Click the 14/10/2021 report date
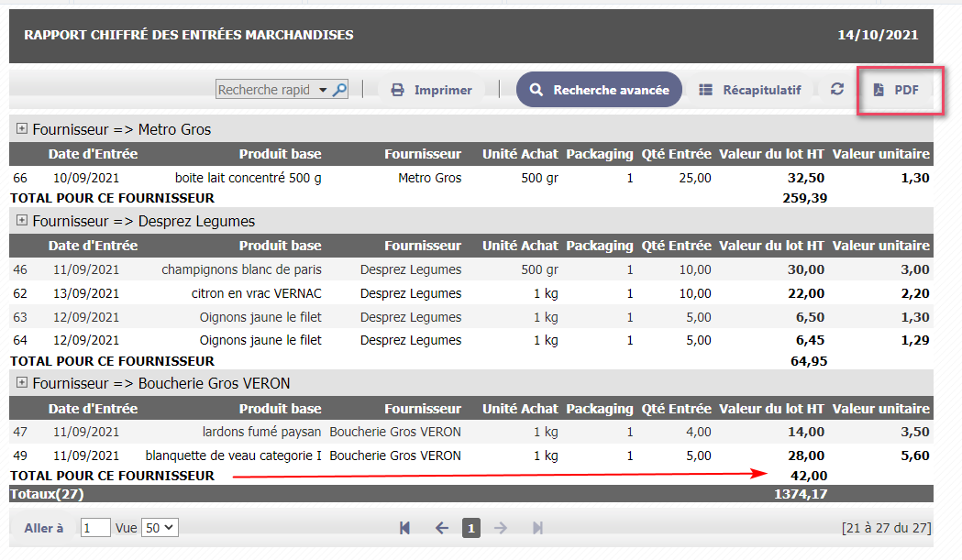Viewport: 962px width, 560px height. tap(878, 35)
